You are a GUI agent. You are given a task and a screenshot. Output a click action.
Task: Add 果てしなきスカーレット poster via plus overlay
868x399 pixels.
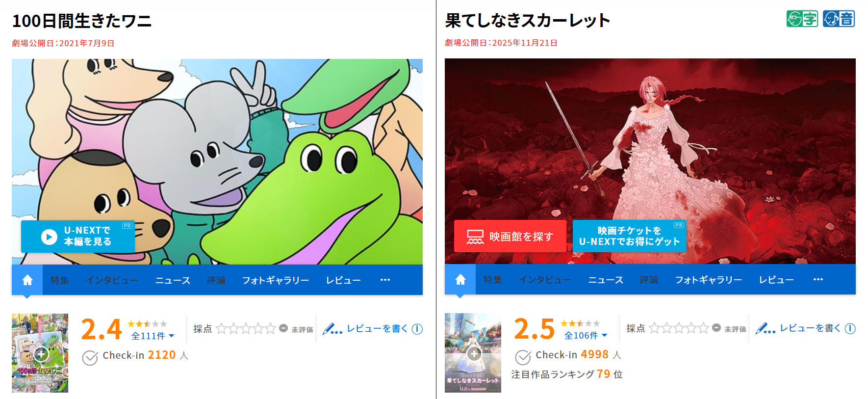(474, 353)
